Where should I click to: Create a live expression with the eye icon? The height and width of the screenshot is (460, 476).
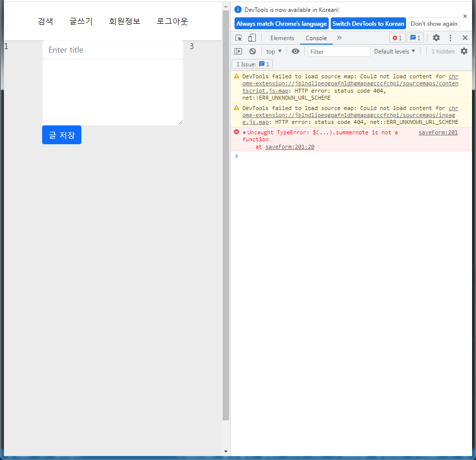[295, 51]
